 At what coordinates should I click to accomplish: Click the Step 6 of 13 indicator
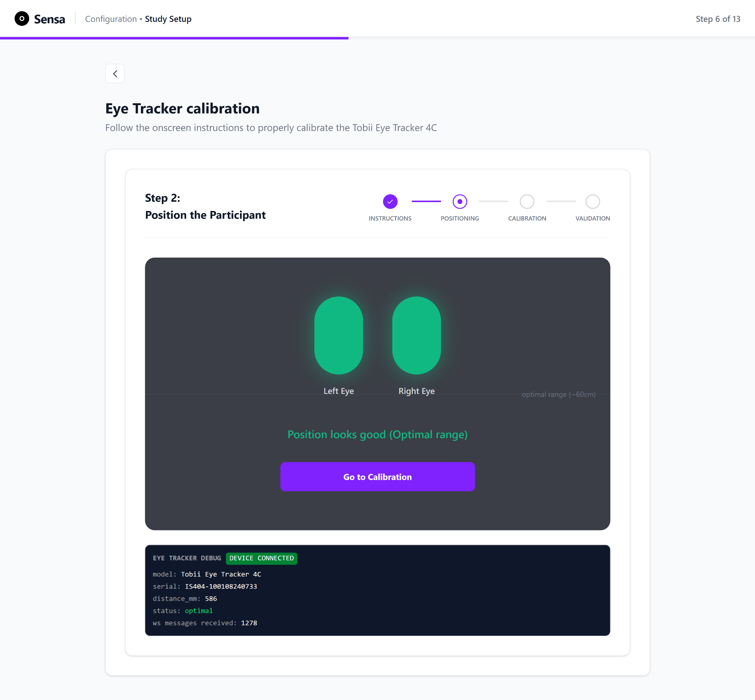pos(718,19)
